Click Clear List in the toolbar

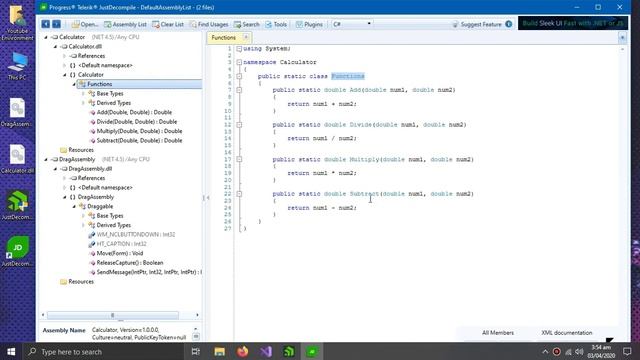[x=168, y=24]
